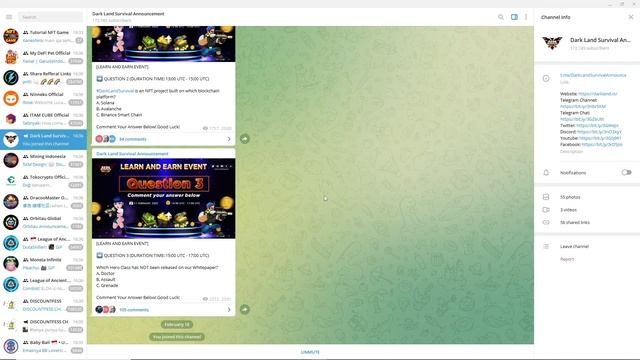The image size is (640, 360).
Task: Toggle the Notifications switch
Action: click(626, 173)
